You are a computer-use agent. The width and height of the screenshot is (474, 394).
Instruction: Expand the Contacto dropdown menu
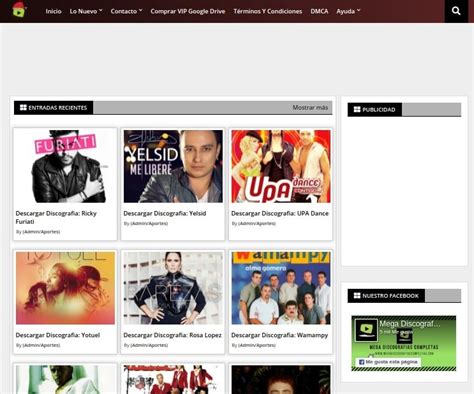[x=126, y=11]
